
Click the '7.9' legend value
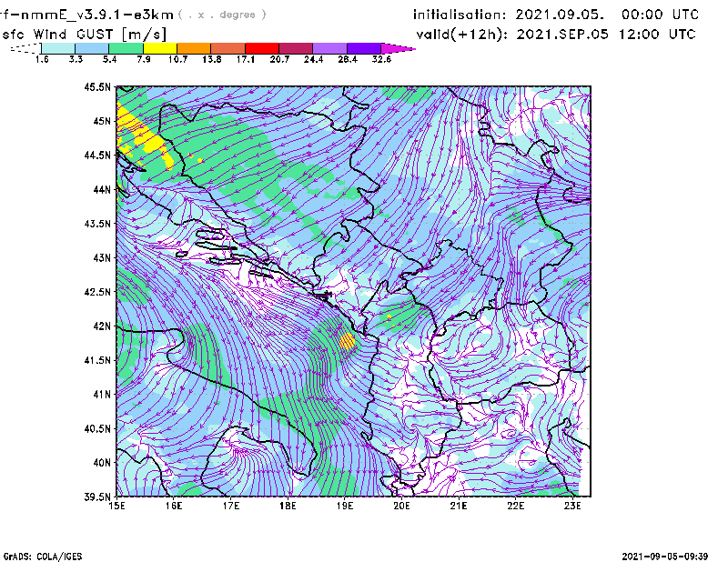pos(144,59)
